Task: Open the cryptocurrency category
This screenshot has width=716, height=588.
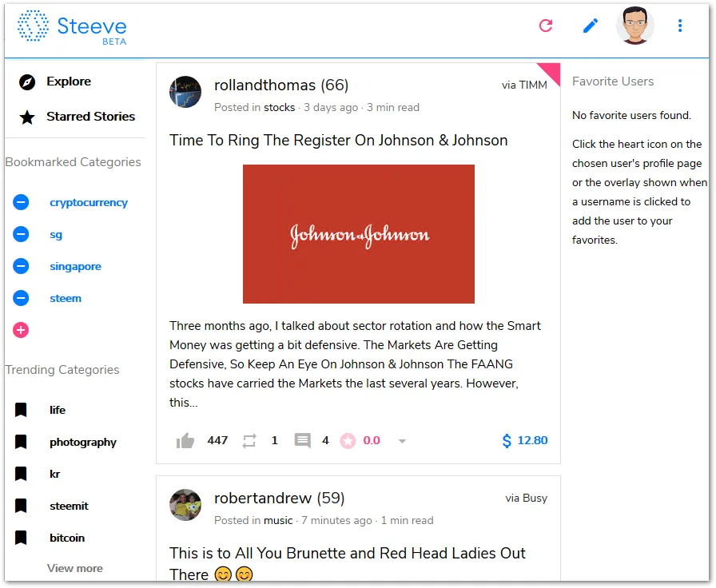Action: (x=89, y=203)
